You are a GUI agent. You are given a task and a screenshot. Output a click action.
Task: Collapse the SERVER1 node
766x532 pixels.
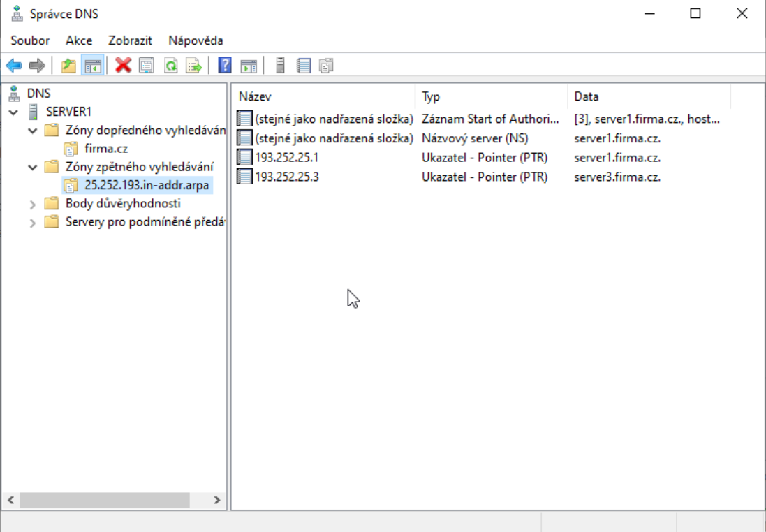tap(14, 112)
